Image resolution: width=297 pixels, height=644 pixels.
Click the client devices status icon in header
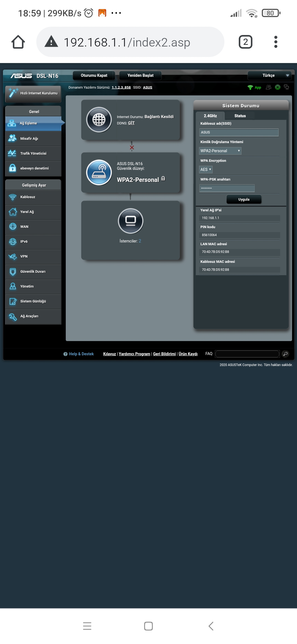[x=287, y=87]
